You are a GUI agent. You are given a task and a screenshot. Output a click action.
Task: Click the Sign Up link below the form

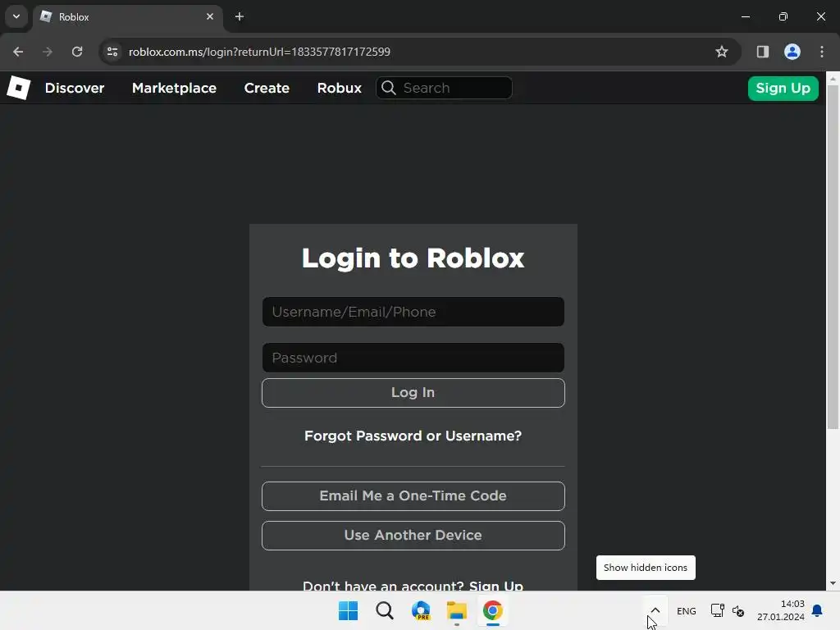tap(496, 586)
